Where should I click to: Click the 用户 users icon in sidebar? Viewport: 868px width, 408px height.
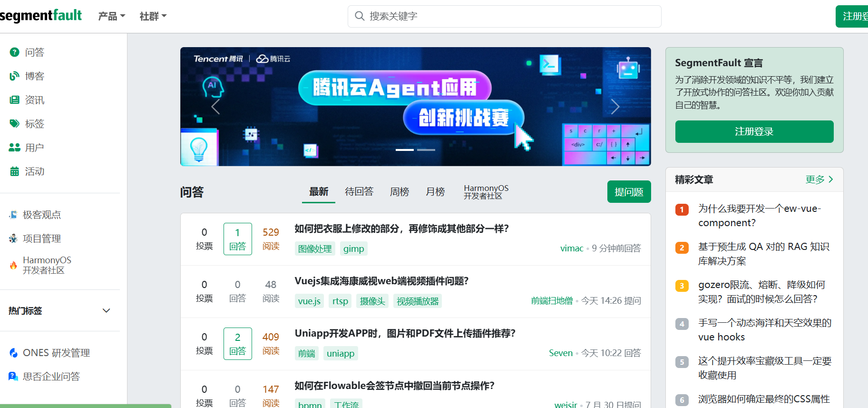(x=14, y=148)
